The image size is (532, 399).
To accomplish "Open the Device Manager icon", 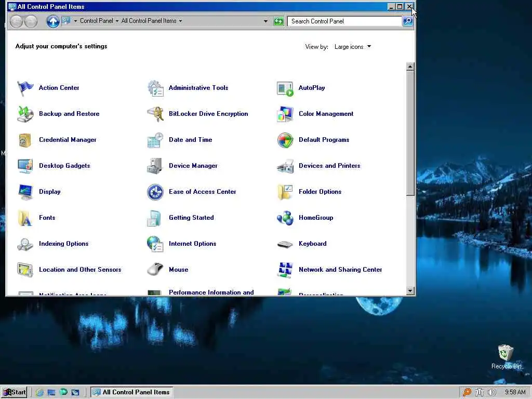I will pyautogui.click(x=155, y=166).
